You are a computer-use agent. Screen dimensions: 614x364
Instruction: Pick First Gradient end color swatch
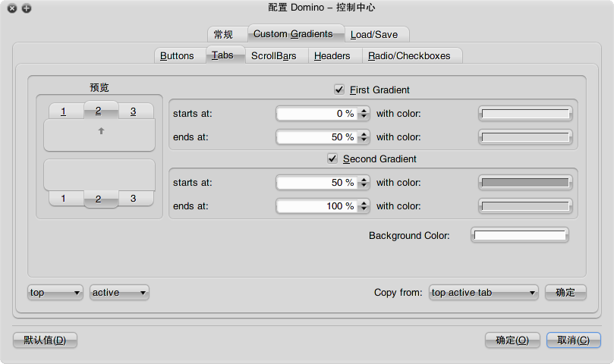tap(525, 137)
